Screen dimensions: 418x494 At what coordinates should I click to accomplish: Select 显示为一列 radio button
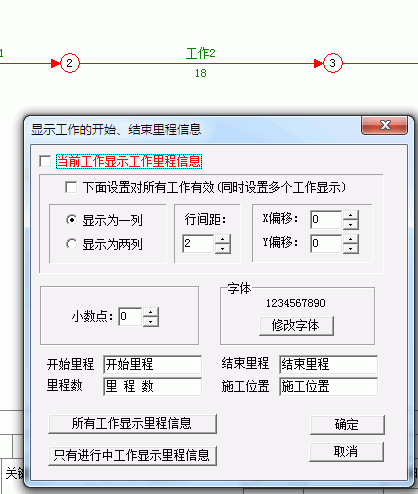71,220
